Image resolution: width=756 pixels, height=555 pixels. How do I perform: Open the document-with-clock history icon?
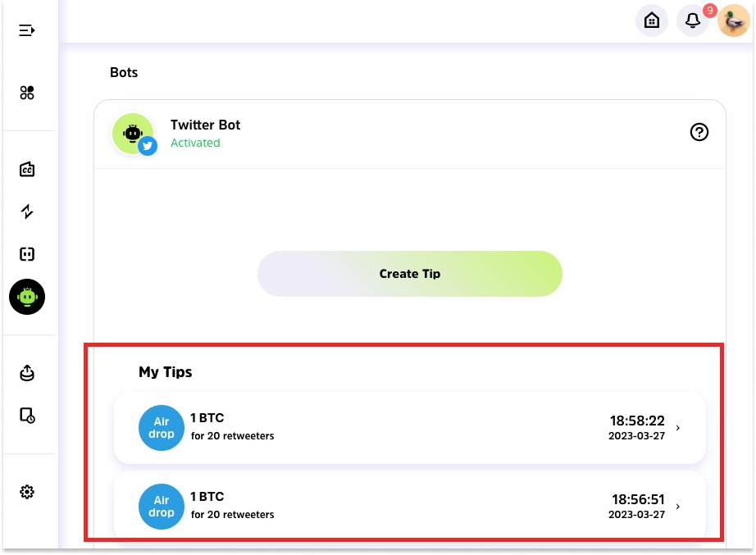[x=27, y=415]
